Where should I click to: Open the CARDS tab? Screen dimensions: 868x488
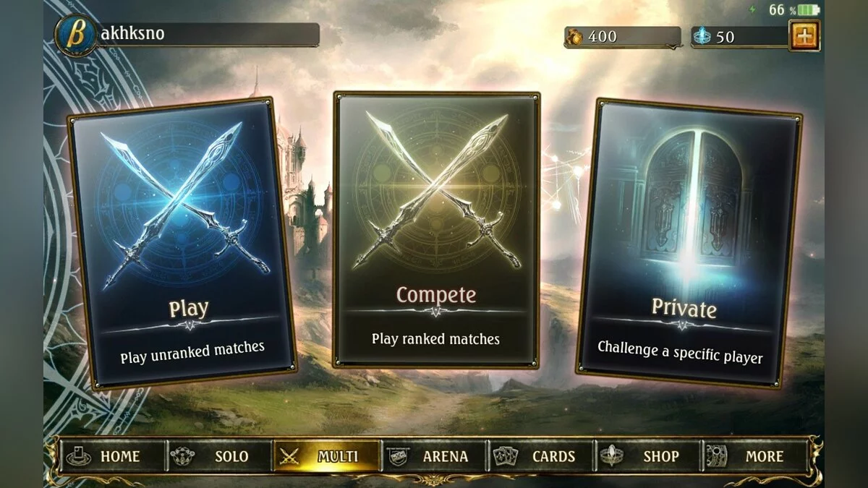point(542,456)
